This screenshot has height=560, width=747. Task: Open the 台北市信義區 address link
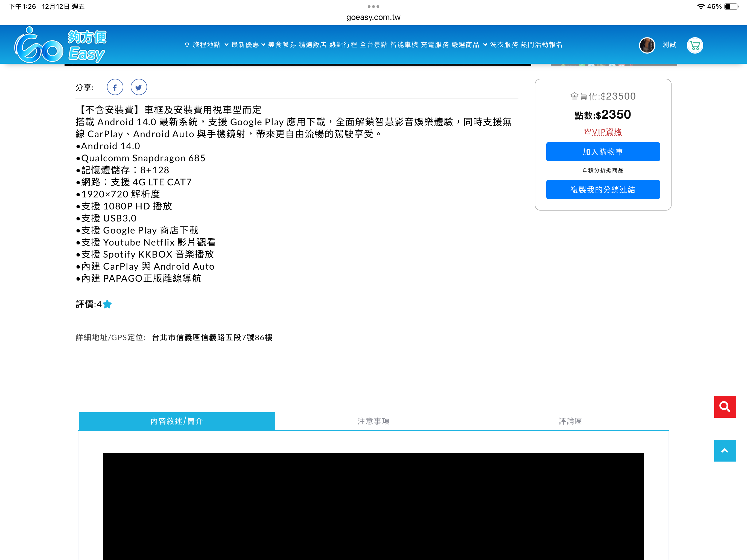pyautogui.click(x=212, y=337)
